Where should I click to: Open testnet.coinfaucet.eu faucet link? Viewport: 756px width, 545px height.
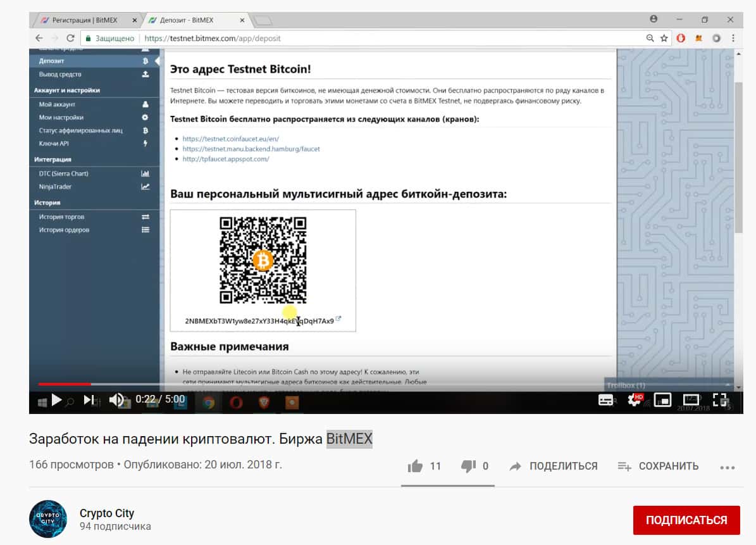tap(230, 139)
